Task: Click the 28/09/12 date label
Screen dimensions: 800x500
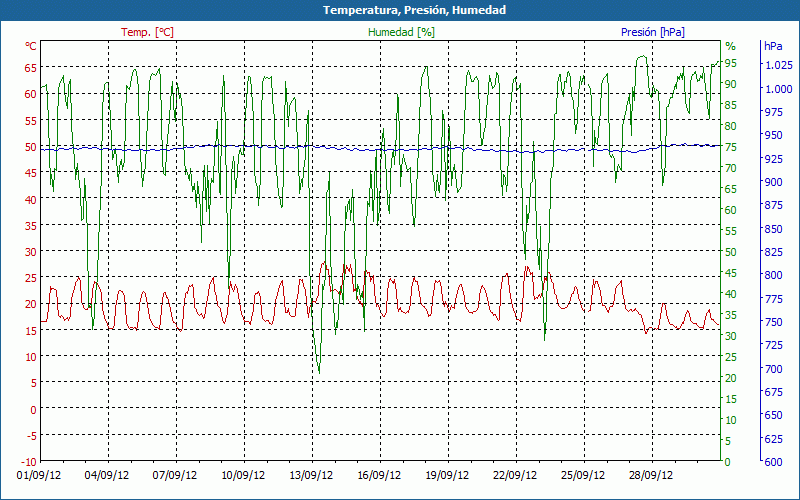Action: (651, 476)
